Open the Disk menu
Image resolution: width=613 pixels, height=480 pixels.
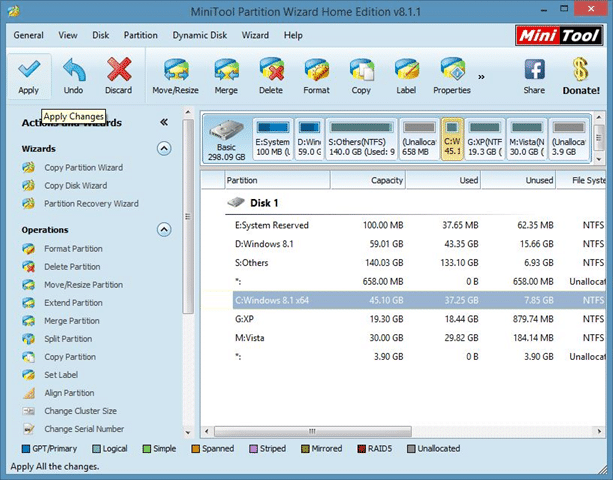(x=100, y=35)
